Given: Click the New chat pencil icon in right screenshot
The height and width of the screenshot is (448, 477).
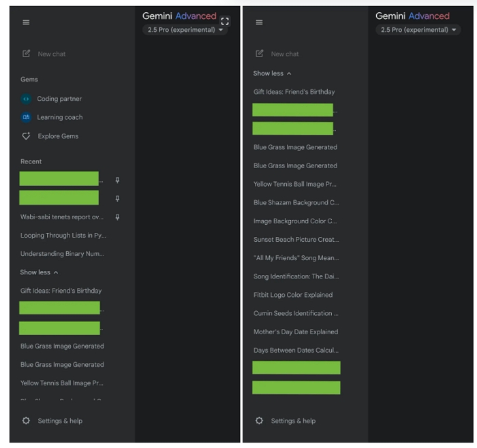Looking at the screenshot, I should pos(259,54).
